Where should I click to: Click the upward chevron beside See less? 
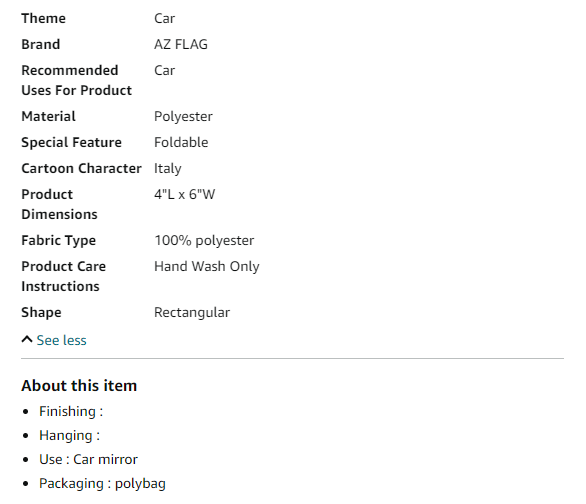point(27,340)
